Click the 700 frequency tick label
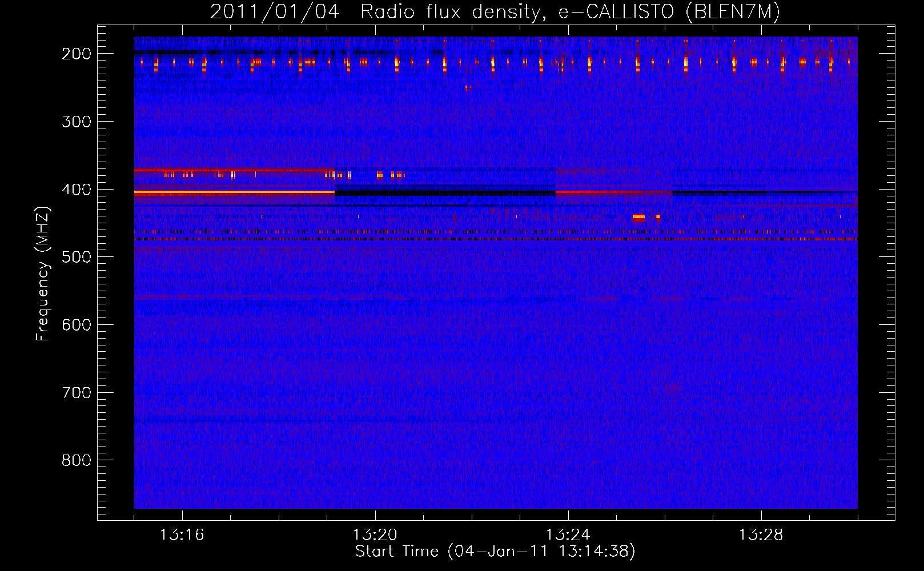The height and width of the screenshot is (571, 924). 77,393
